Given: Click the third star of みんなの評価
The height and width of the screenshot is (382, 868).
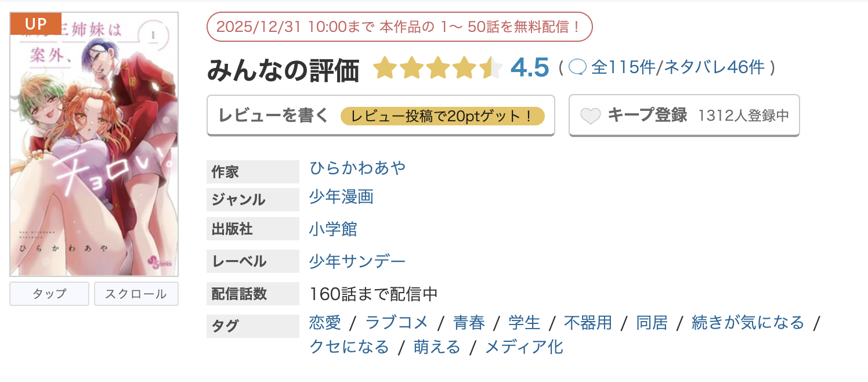Looking at the screenshot, I should [x=439, y=68].
